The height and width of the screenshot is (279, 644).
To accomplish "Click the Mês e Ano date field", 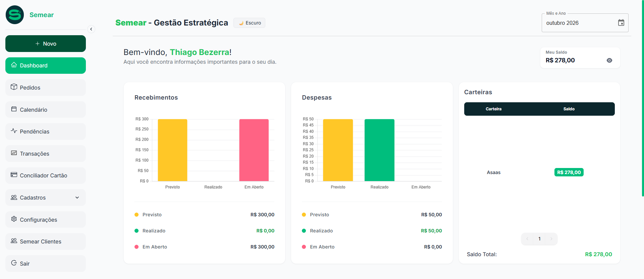I will tap(585, 23).
